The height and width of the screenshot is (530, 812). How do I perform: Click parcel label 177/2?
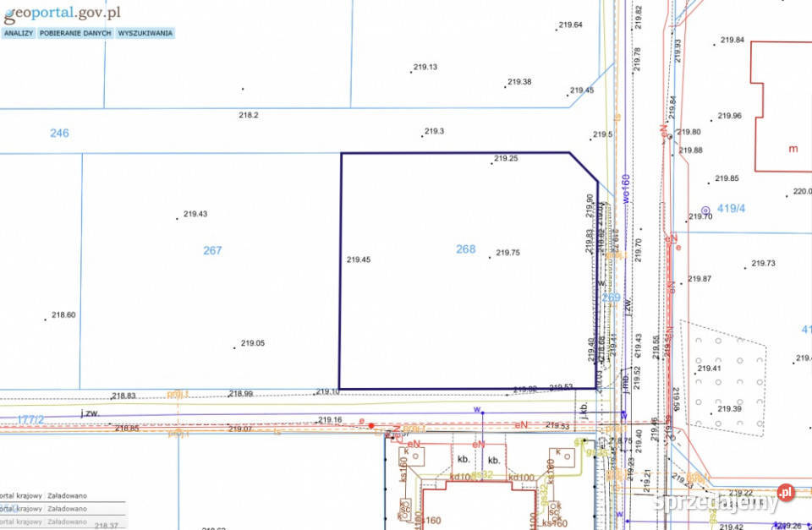30,418
